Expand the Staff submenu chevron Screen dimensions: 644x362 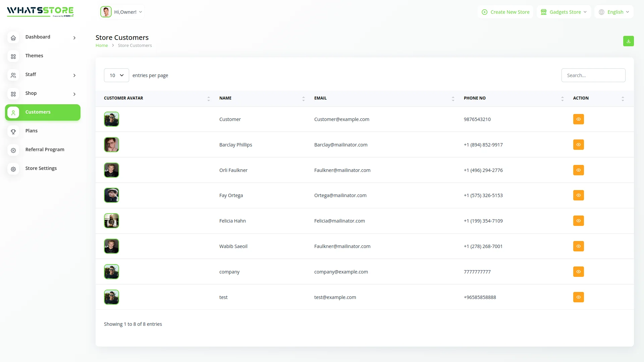click(x=74, y=75)
